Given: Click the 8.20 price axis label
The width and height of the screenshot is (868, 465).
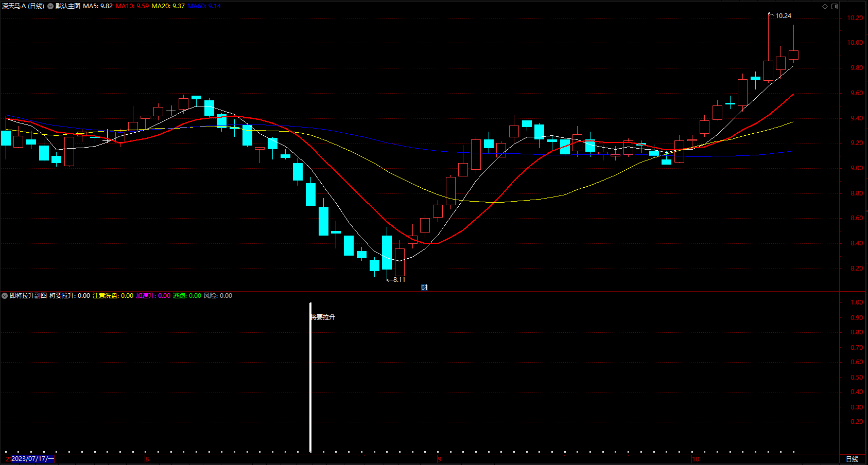Looking at the screenshot, I should 857,269.
